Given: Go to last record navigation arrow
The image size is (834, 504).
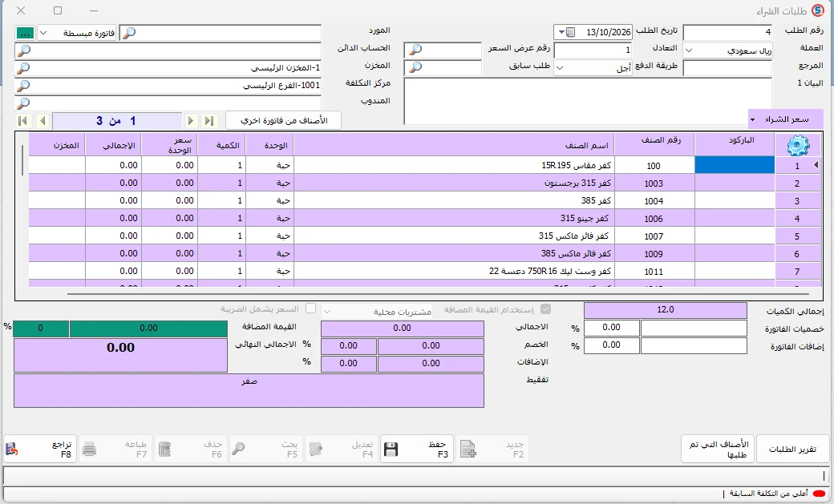Looking at the screenshot, I should [x=209, y=121].
